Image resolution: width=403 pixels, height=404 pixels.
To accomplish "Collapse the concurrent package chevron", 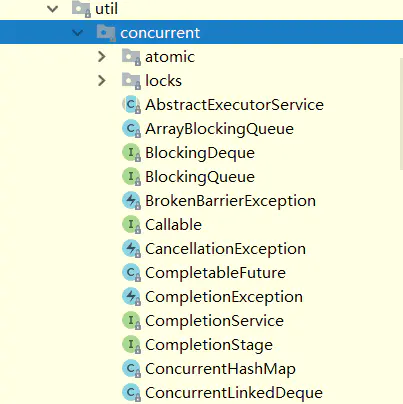I will click(78, 33).
